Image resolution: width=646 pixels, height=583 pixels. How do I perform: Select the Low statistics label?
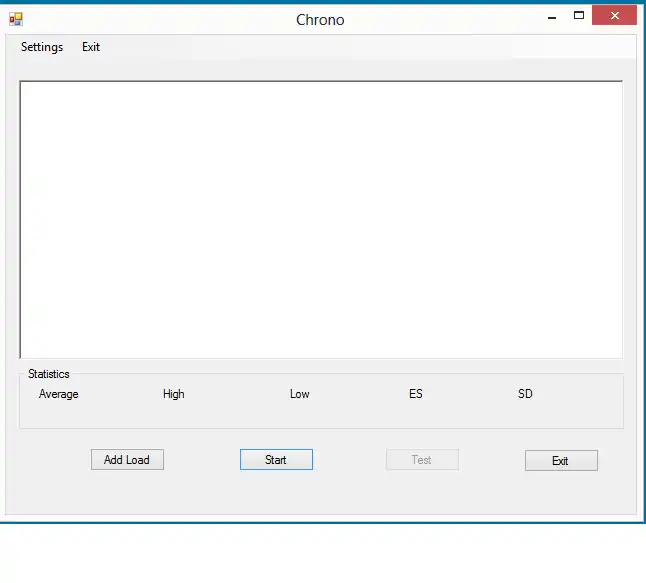click(x=300, y=394)
